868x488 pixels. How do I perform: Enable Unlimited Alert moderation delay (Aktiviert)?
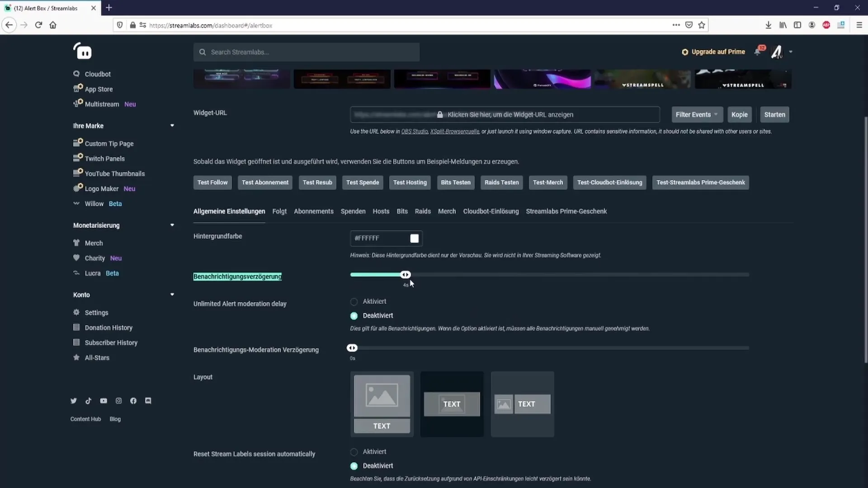[354, 301]
